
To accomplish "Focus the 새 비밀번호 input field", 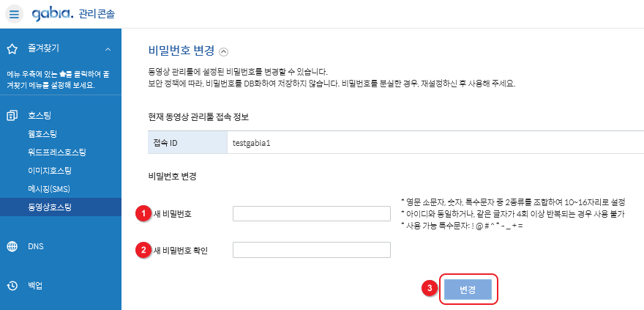I will [x=312, y=214].
